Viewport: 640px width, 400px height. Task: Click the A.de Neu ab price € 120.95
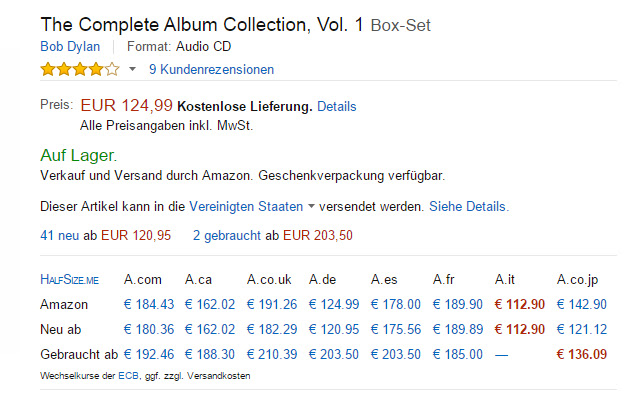[x=334, y=329]
